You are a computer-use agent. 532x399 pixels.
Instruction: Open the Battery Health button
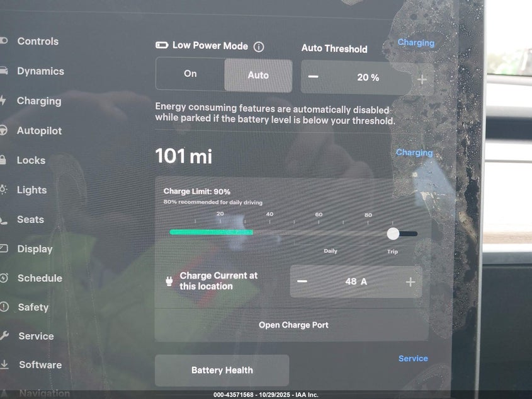pyautogui.click(x=222, y=370)
